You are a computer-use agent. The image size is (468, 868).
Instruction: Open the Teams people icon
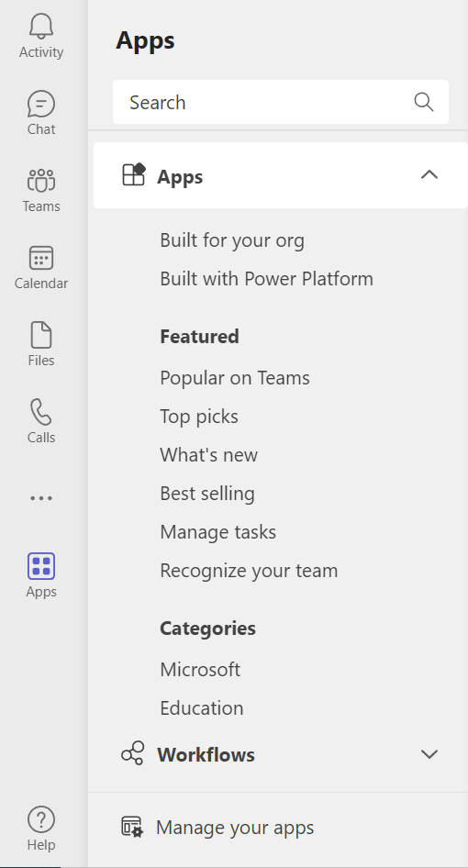coord(41,181)
